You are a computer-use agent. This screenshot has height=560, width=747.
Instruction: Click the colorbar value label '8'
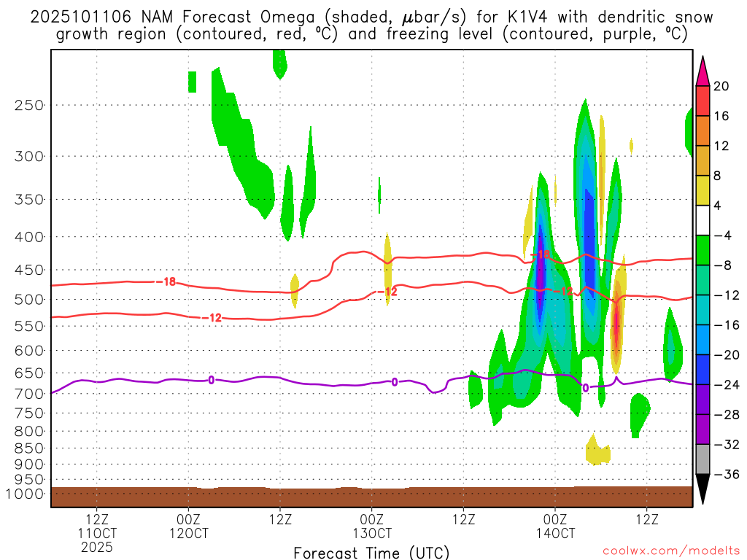coord(717,176)
